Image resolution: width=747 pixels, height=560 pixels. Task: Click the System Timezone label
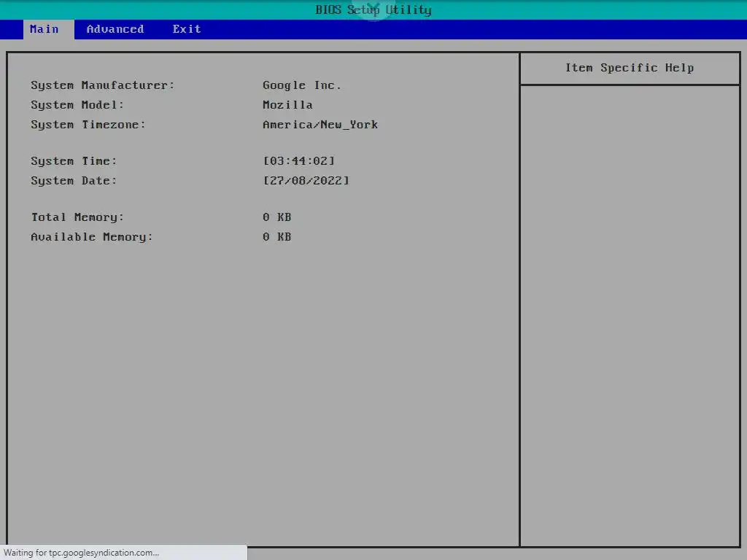point(88,125)
